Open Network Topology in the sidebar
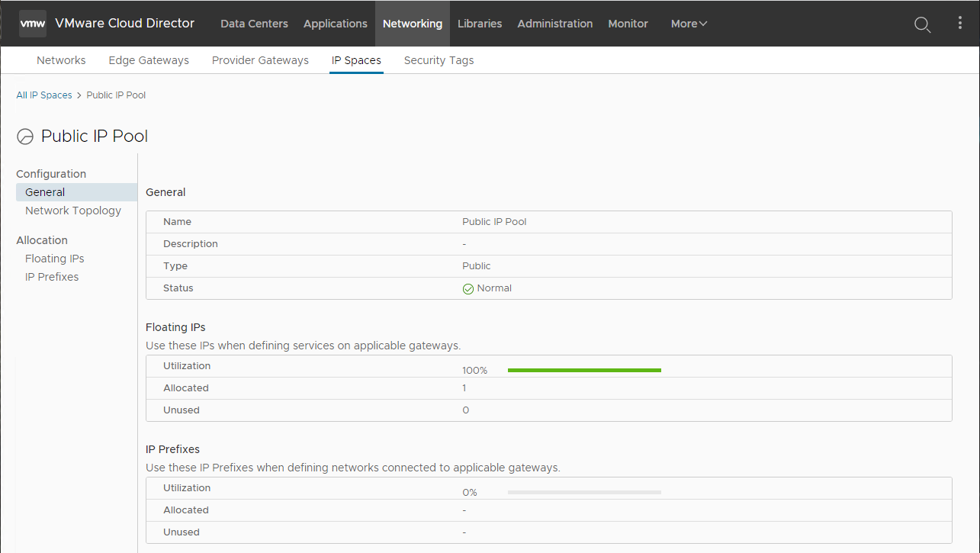The image size is (980, 553). 73,211
